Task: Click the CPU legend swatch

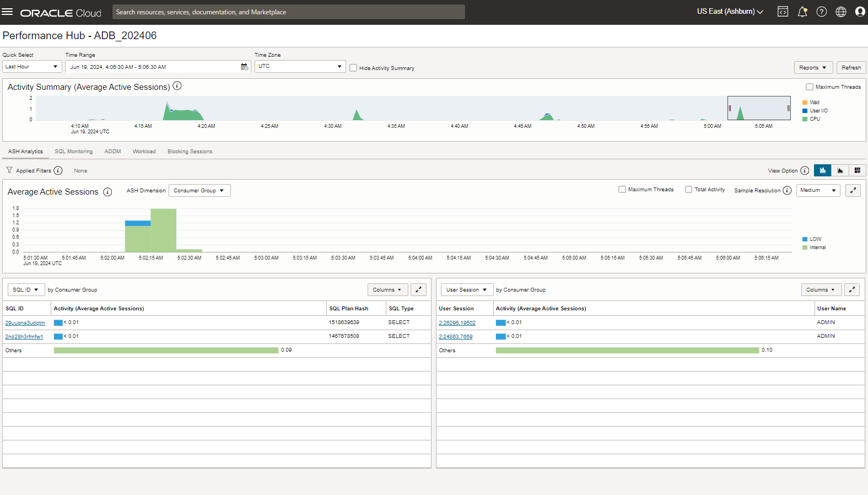Action: (x=805, y=119)
